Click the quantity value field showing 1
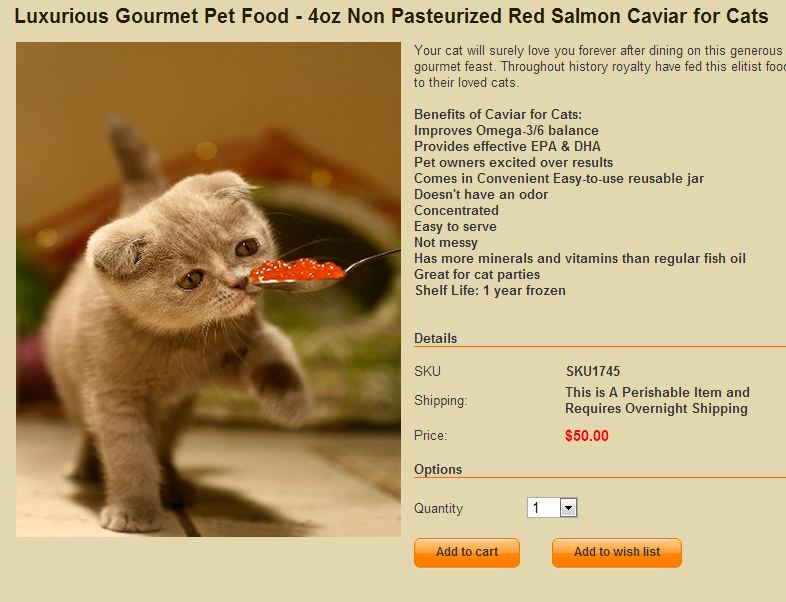 (x=543, y=508)
